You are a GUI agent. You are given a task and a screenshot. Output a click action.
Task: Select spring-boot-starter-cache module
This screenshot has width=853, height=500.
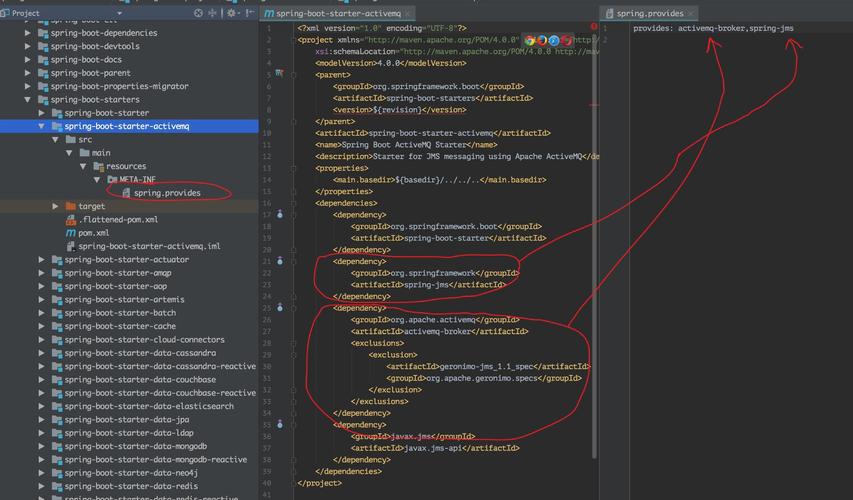pyautogui.click(x=120, y=326)
